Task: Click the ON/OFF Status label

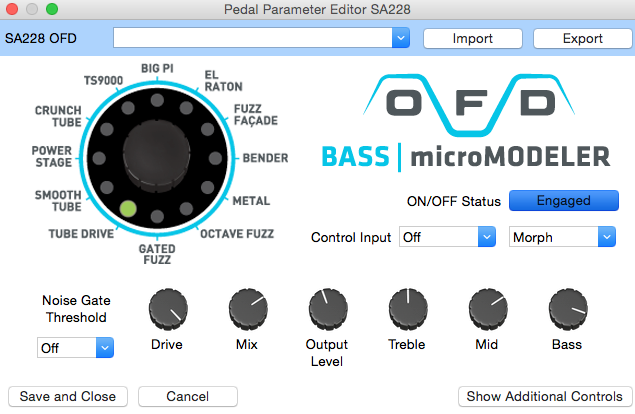Action: coord(454,201)
